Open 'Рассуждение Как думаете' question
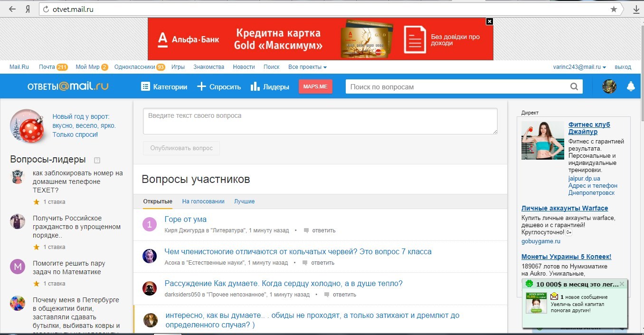 click(x=284, y=283)
